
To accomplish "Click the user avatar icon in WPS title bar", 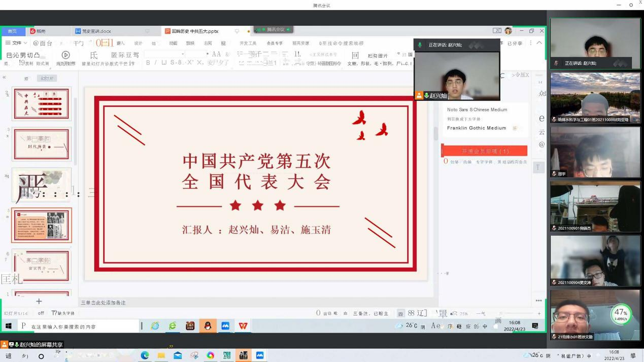I will [508, 31].
